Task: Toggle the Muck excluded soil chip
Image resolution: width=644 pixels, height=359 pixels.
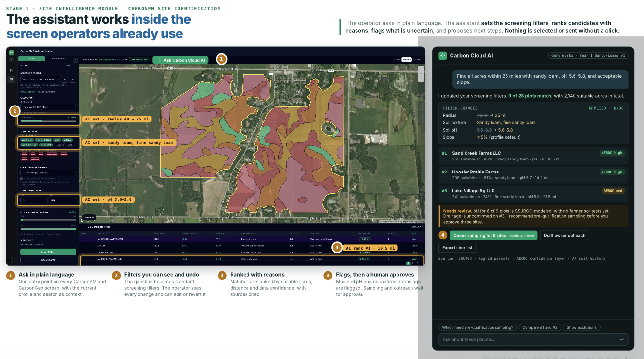Action: pyautogui.click(x=24, y=155)
